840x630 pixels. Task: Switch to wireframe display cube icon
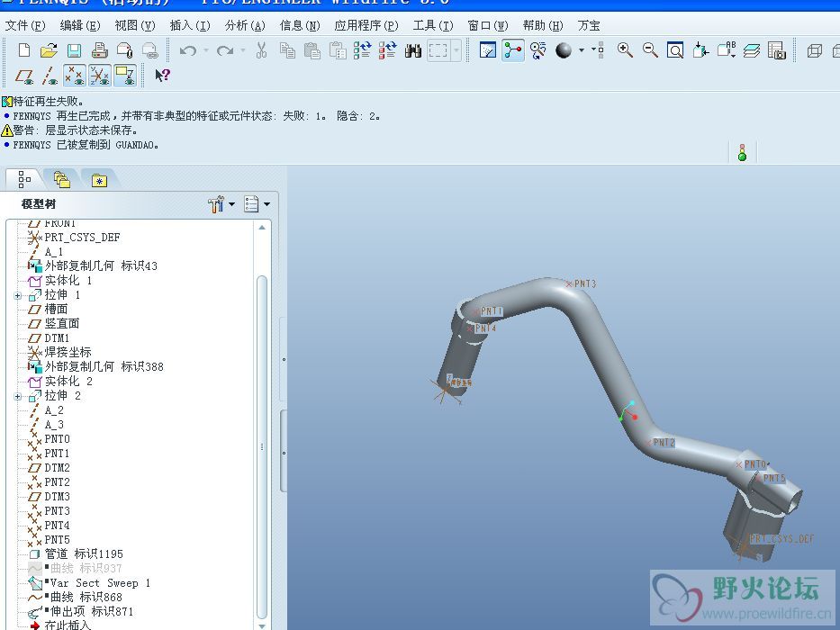pyautogui.click(x=814, y=50)
